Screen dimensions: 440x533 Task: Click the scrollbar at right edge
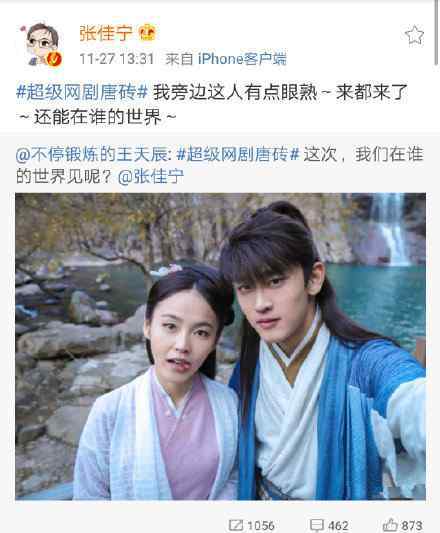437,32
